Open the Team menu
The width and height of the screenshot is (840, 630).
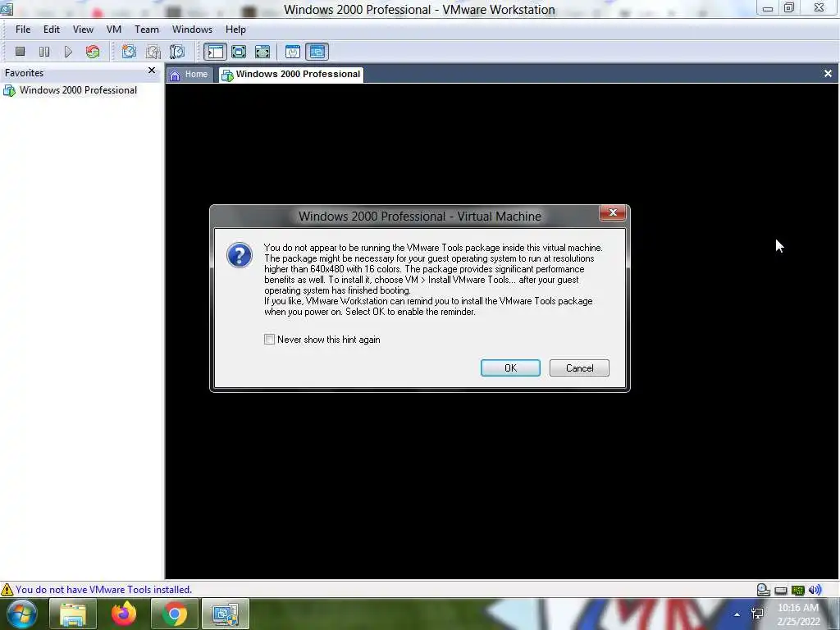point(147,30)
